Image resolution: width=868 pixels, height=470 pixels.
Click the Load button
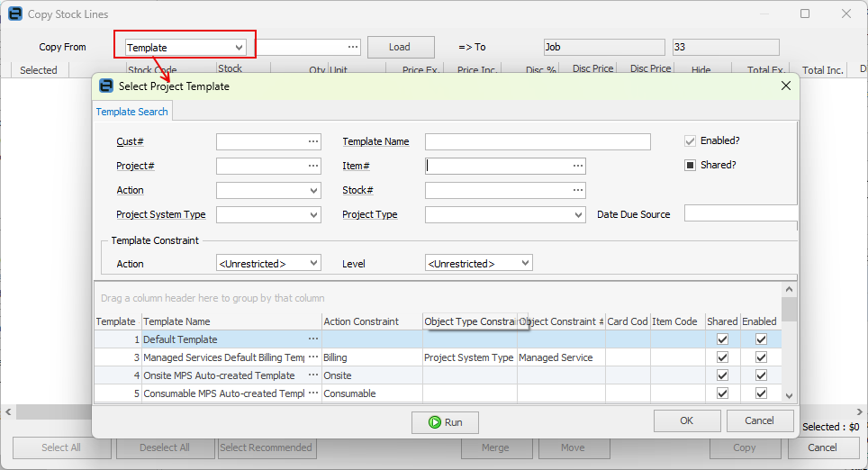tap(401, 47)
